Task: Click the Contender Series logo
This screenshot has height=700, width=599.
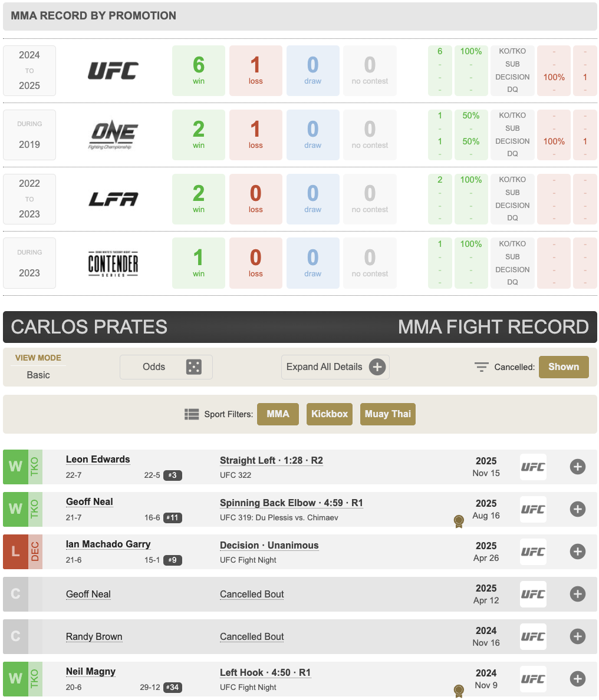Action: click(113, 263)
